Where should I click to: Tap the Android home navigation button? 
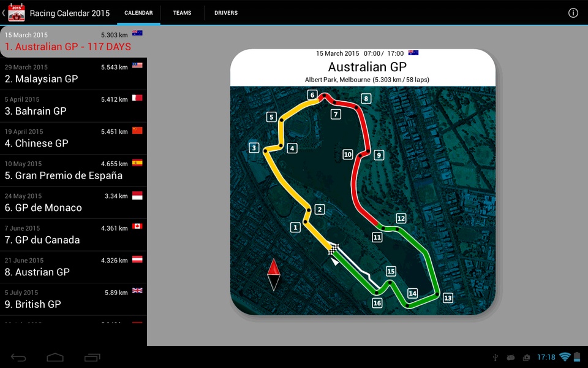click(x=55, y=358)
